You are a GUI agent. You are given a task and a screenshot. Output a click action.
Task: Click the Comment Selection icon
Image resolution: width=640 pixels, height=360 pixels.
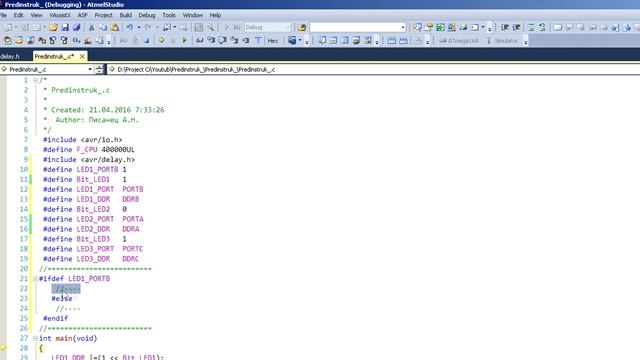click(531, 27)
